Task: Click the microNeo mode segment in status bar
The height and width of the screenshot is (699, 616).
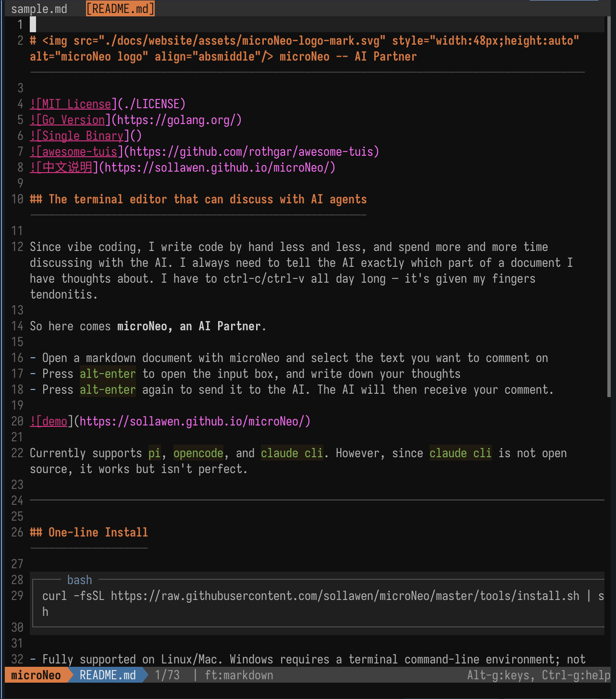Action: 36,675
